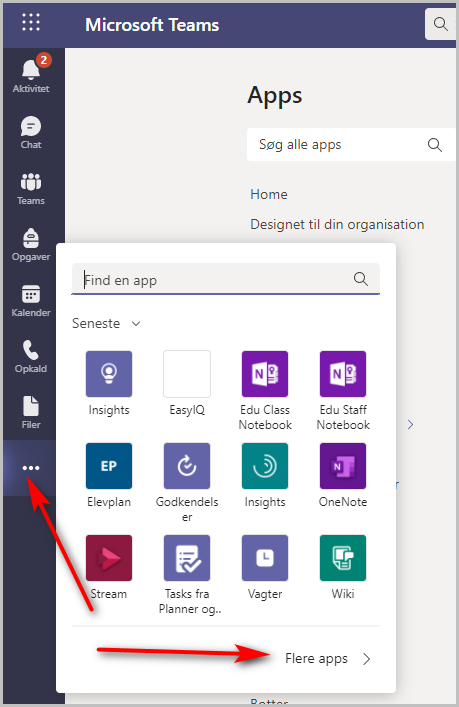Image resolution: width=459 pixels, height=707 pixels.
Task: Open the app launcher waffle grid
Action: 31,22
